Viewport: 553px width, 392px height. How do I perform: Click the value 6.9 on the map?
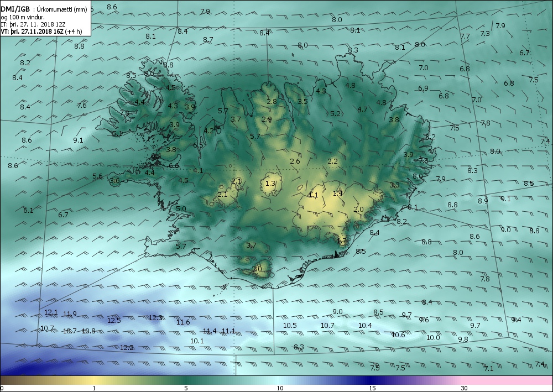(x=423, y=88)
